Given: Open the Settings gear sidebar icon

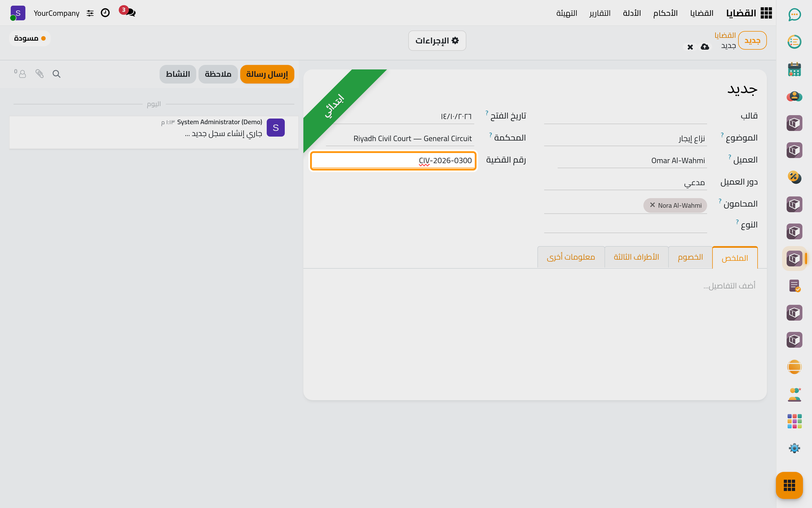Looking at the screenshot, I should [x=794, y=448].
